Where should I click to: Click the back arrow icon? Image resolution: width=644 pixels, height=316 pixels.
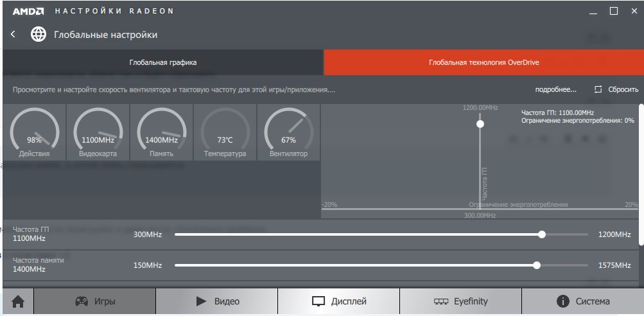[13, 35]
